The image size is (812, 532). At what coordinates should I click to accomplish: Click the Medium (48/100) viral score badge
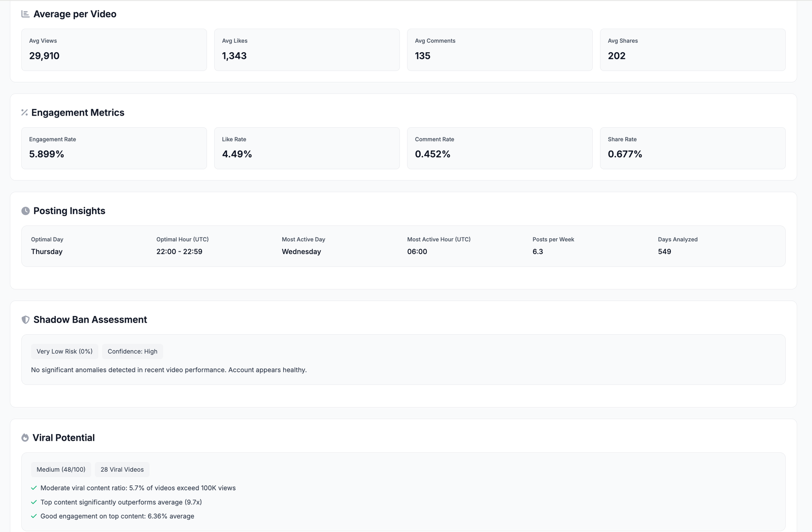[61, 470]
